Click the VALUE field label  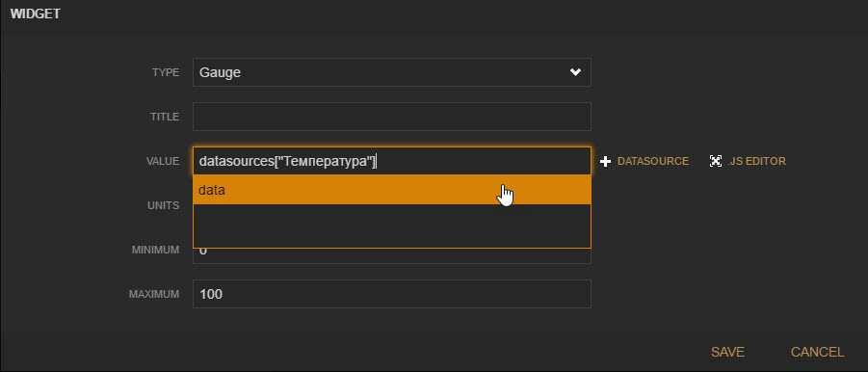pyautogui.click(x=163, y=161)
